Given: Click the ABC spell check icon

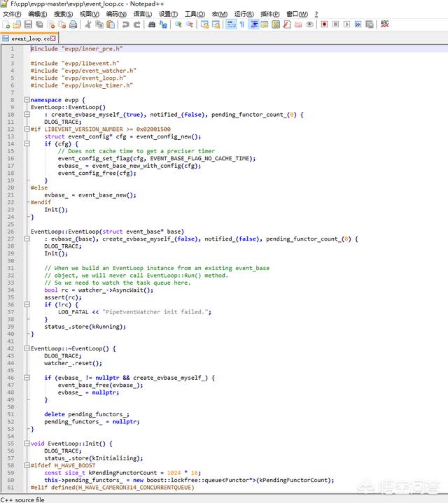Looking at the screenshot, I should tap(384, 24).
